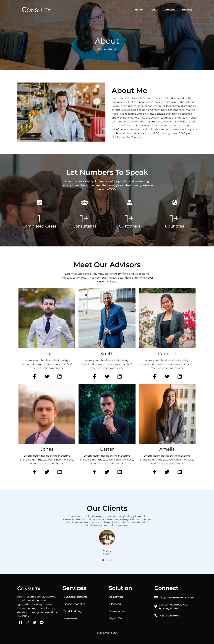Click the footer Facebook icon

click(x=21, y=623)
